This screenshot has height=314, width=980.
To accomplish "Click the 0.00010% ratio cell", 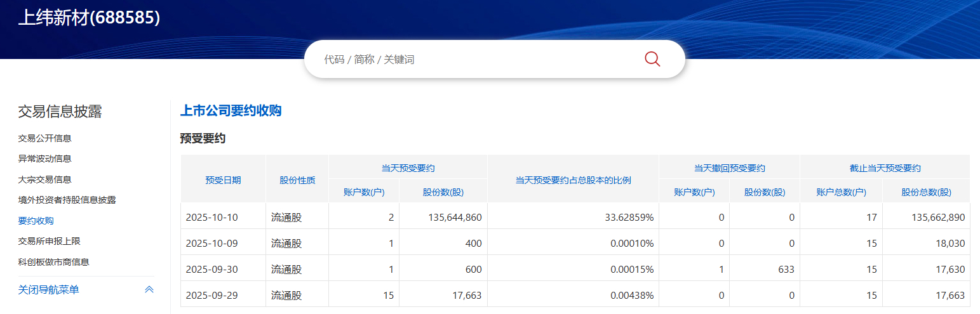I will point(573,243).
